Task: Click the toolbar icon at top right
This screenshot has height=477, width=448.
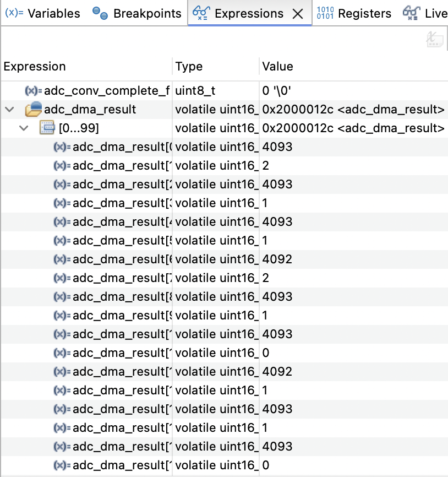Action: coord(435,40)
